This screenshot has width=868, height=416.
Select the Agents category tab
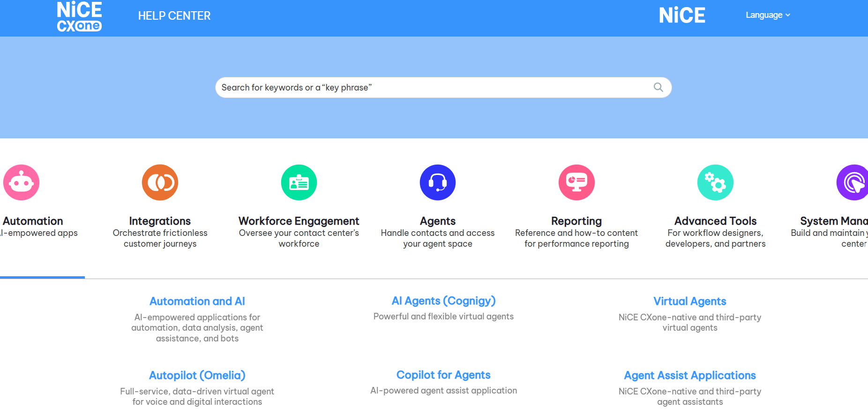[438, 221]
